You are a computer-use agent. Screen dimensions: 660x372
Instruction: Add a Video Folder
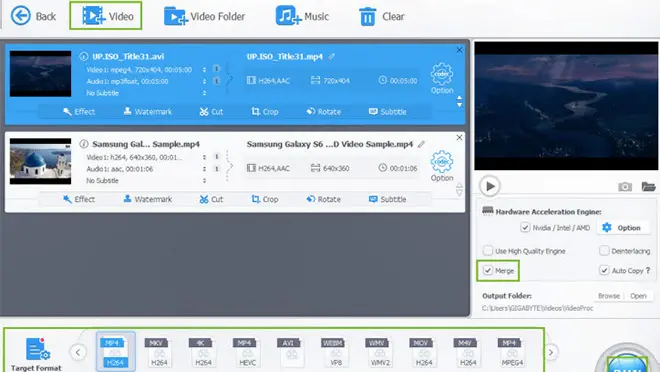click(204, 16)
